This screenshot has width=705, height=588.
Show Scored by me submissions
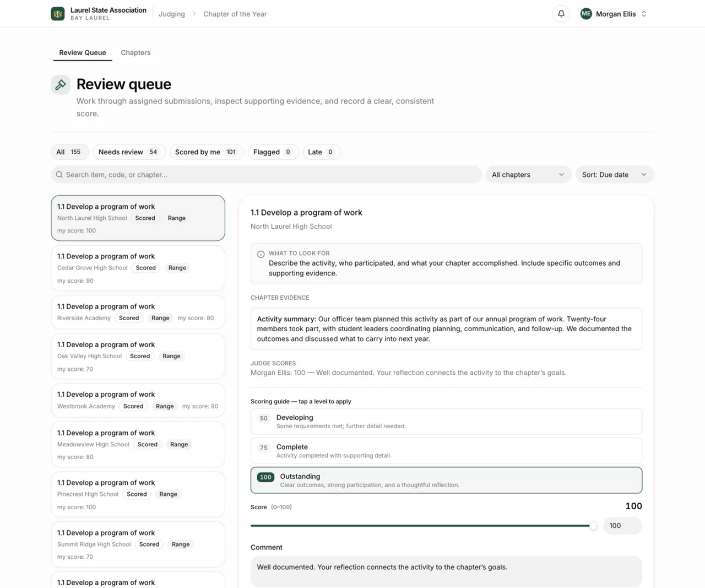pyautogui.click(x=206, y=152)
